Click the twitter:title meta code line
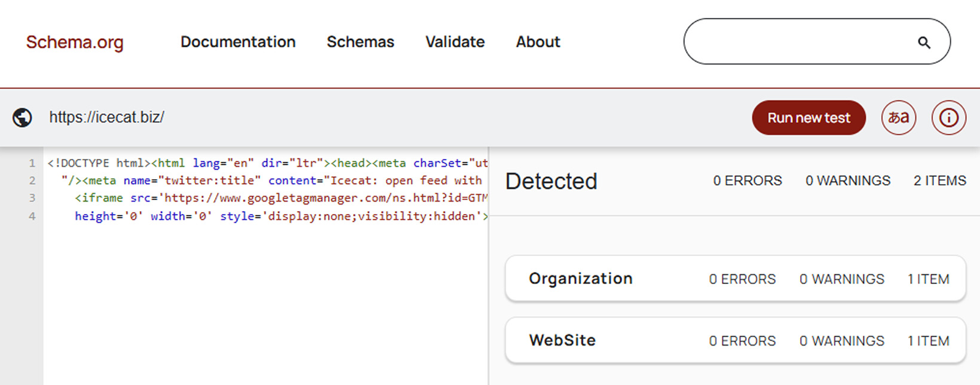Viewport: 980px width, 385px height. tap(271, 181)
